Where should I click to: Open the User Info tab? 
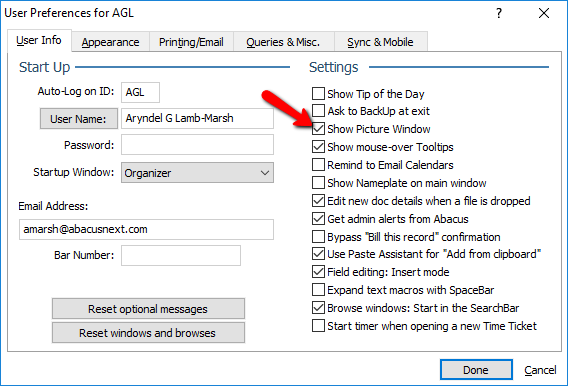click(39, 40)
